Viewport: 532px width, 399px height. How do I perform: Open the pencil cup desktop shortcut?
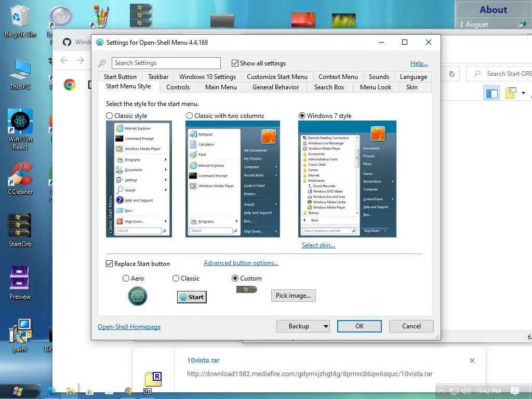pos(100,16)
